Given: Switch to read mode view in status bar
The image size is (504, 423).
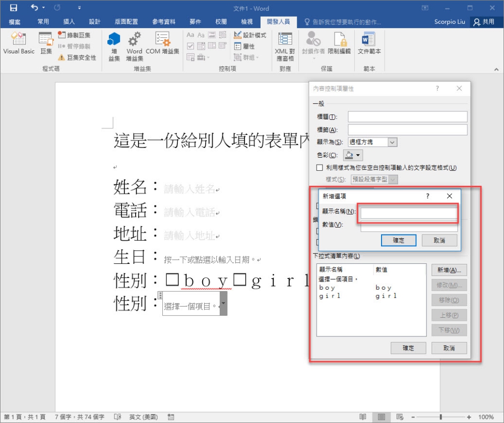Looking at the screenshot, I should (362, 417).
